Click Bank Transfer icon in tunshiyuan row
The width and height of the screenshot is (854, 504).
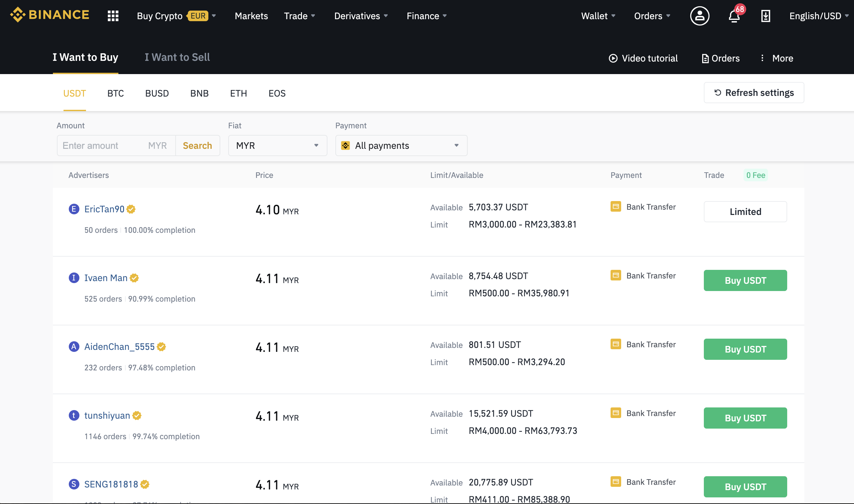(616, 413)
